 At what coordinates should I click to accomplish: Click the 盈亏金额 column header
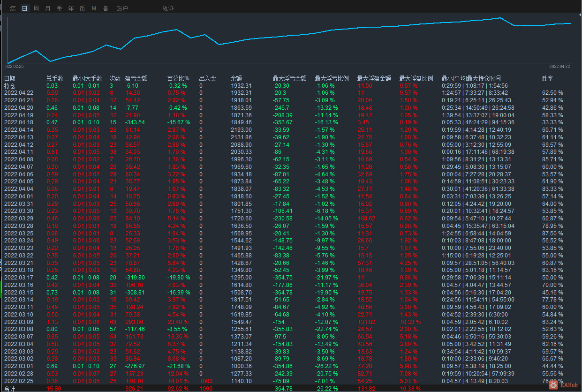[136, 79]
